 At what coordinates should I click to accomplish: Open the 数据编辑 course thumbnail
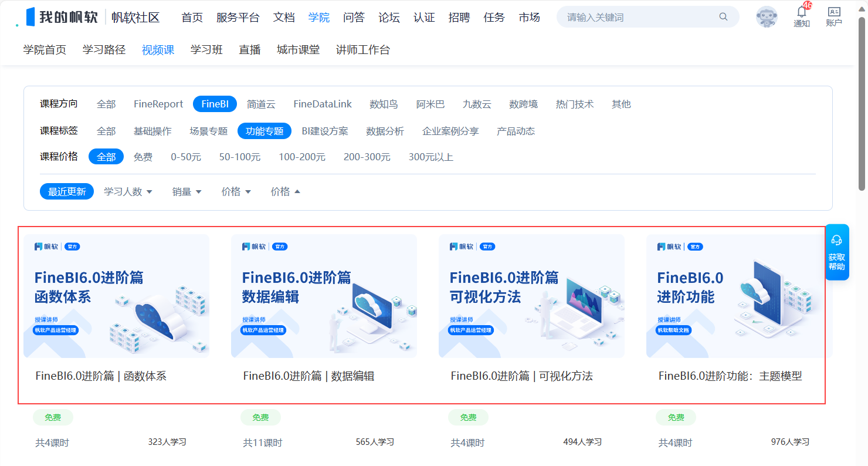point(324,296)
